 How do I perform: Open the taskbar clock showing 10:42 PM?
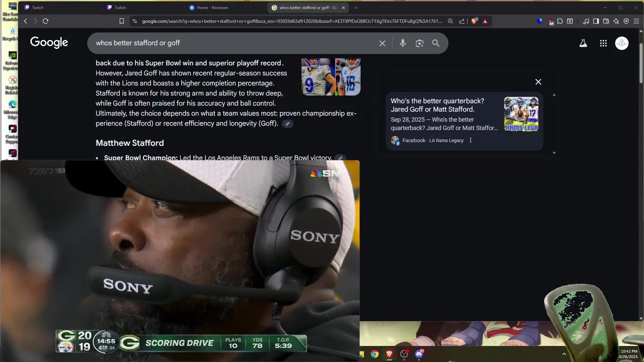629,354
